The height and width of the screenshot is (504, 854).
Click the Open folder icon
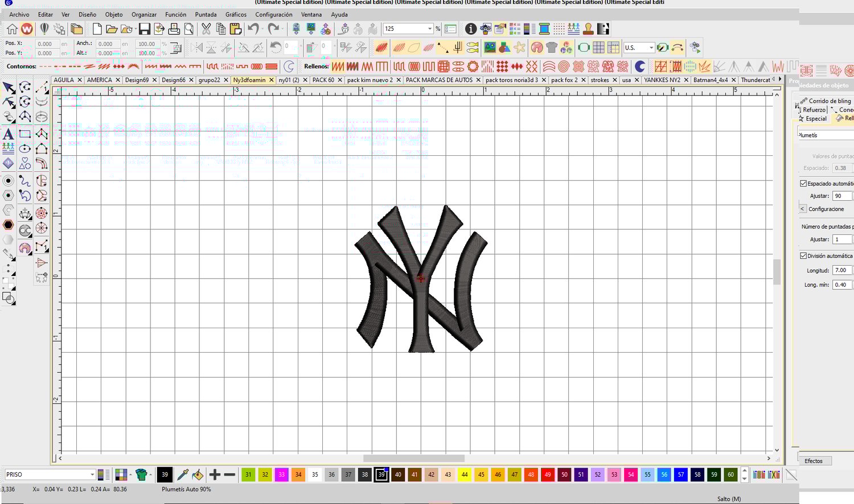click(112, 29)
